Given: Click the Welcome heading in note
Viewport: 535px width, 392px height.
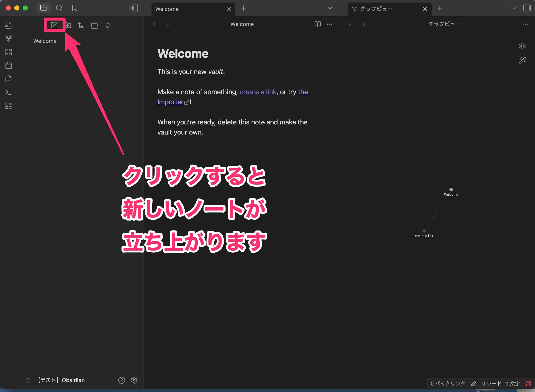Looking at the screenshot, I should tap(183, 54).
